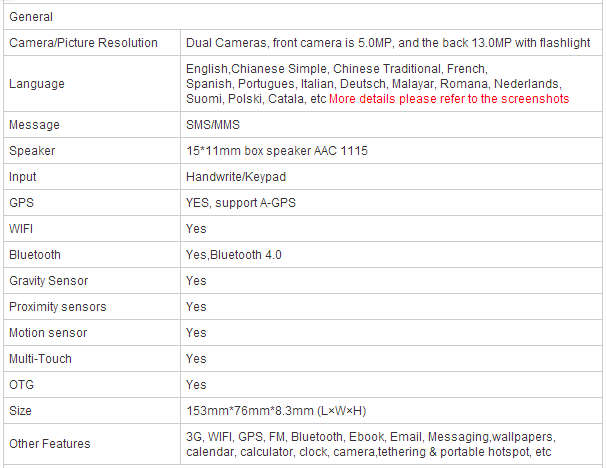The height and width of the screenshot is (468, 606).
Task: Click the red 'More details' screenshots text
Action: pyautogui.click(x=449, y=99)
